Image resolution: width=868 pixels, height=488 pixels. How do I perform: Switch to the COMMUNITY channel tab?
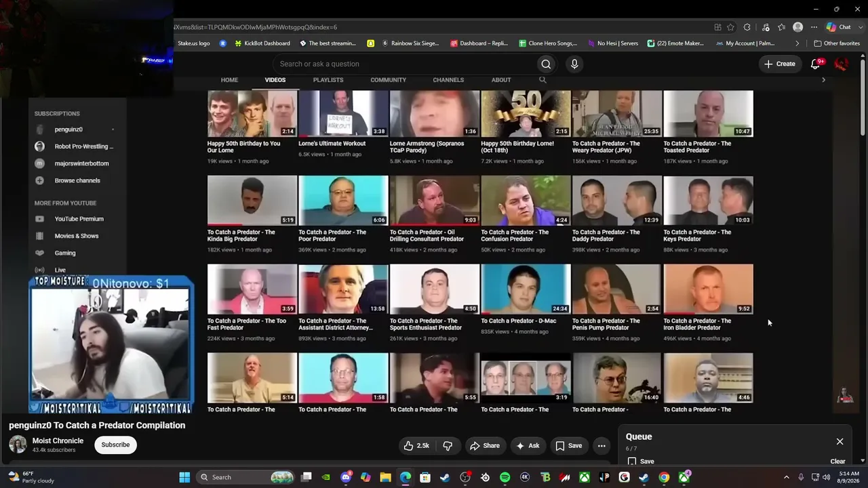tap(389, 80)
